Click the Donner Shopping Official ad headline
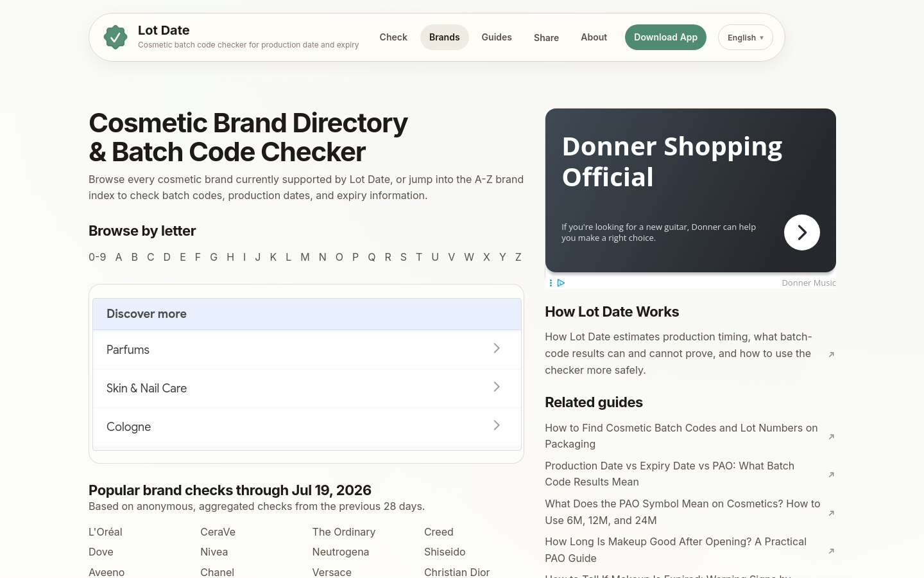924x578 pixels. point(672,162)
